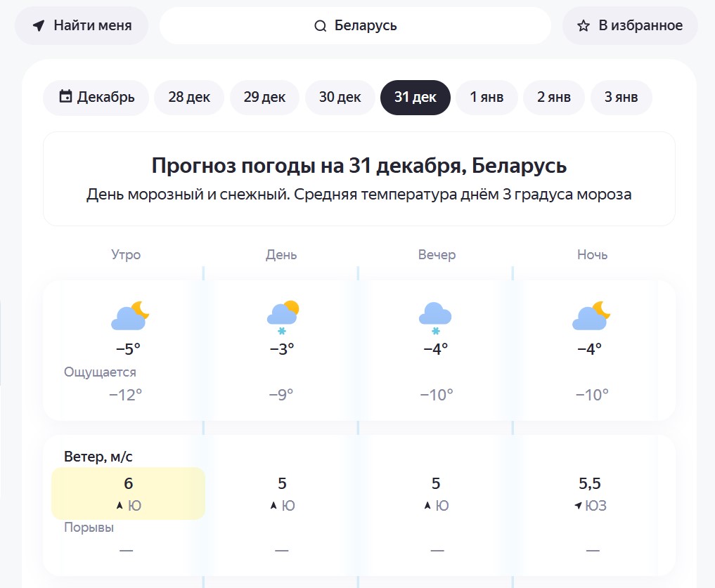Click the south wind arrow under Утро
The width and height of the screenshot is (715, 588).
[120, 506]
